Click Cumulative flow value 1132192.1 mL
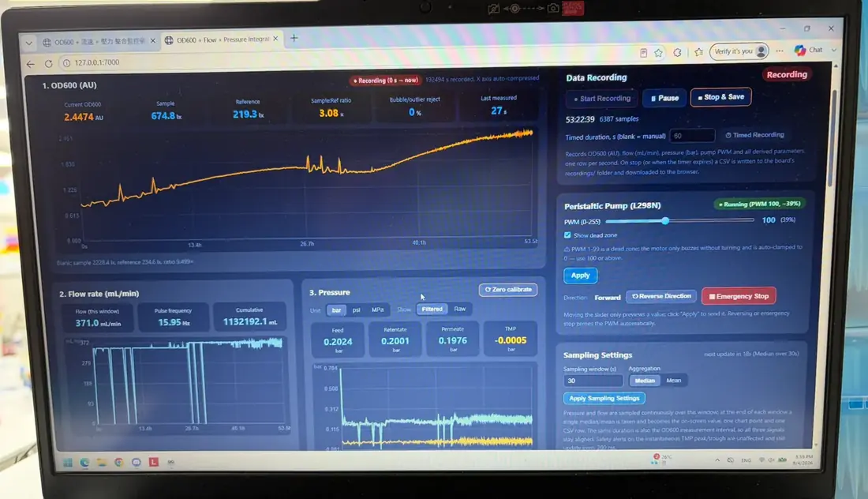The image size is (868, 499). point(249,322)
